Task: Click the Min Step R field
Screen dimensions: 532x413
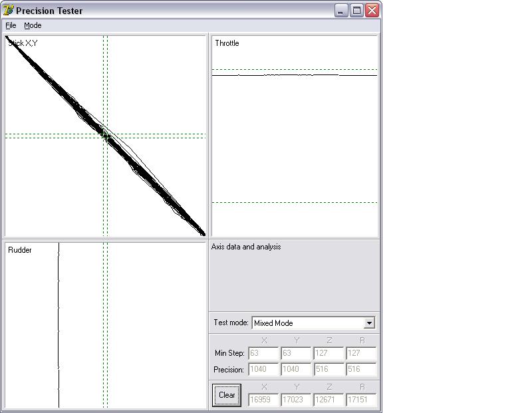Action: pyautogui.click(x=361, y=353)
